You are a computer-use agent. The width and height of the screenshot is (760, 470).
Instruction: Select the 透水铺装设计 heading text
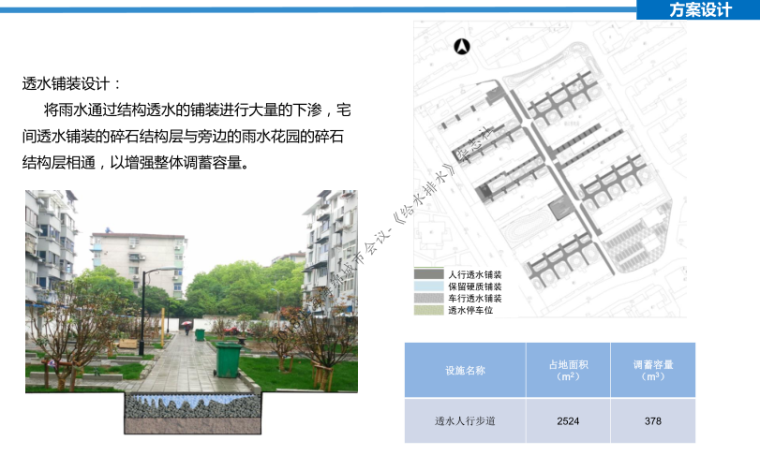click(72, 84)
